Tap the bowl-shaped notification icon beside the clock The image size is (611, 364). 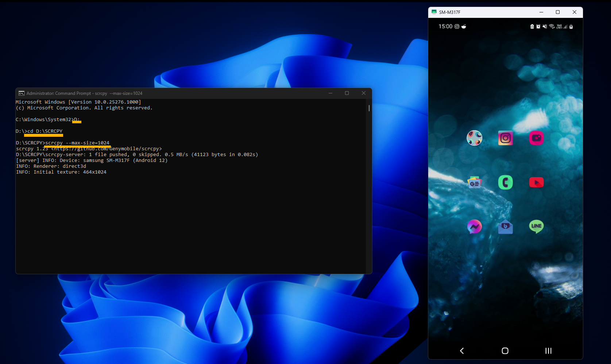[x=464, y=26]
